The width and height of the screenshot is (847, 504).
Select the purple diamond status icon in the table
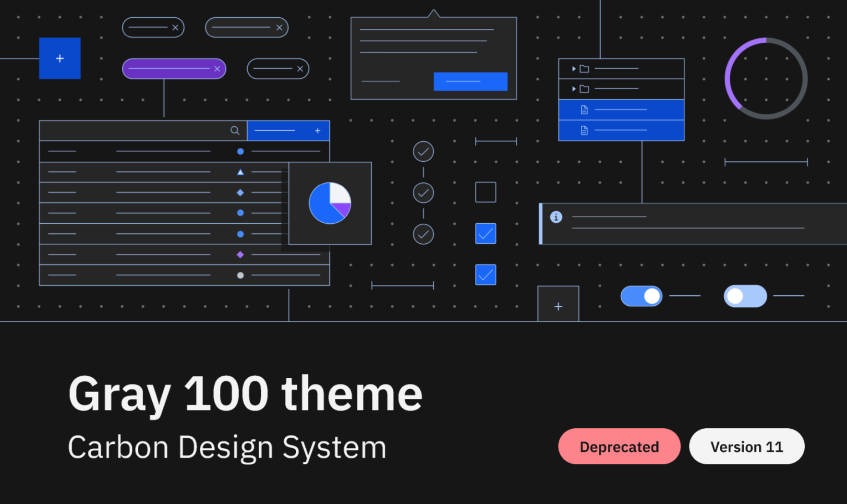coord(240,254)
